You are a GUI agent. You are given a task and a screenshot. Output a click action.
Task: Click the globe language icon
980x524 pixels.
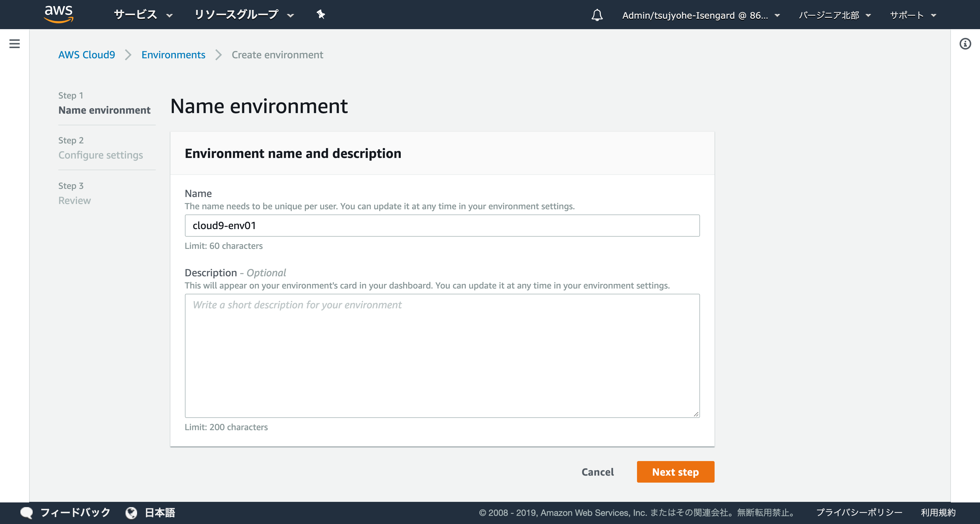point(131,513)
